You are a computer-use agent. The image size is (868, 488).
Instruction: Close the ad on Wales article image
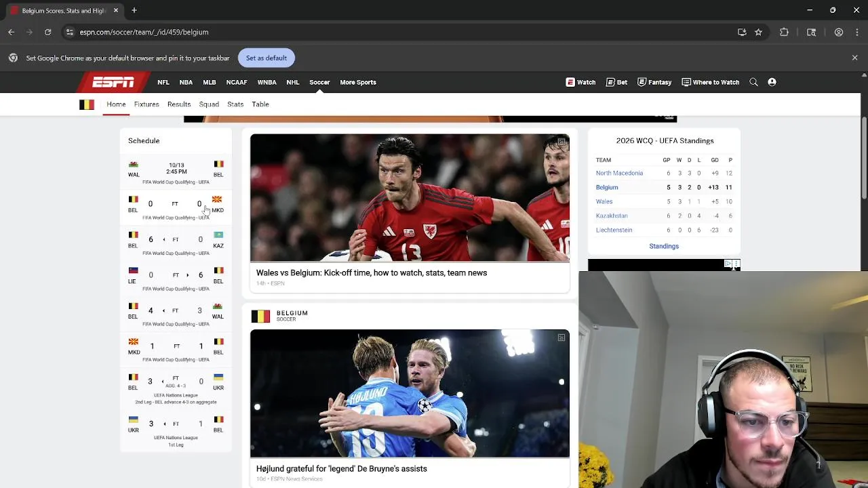pos(561,142)
